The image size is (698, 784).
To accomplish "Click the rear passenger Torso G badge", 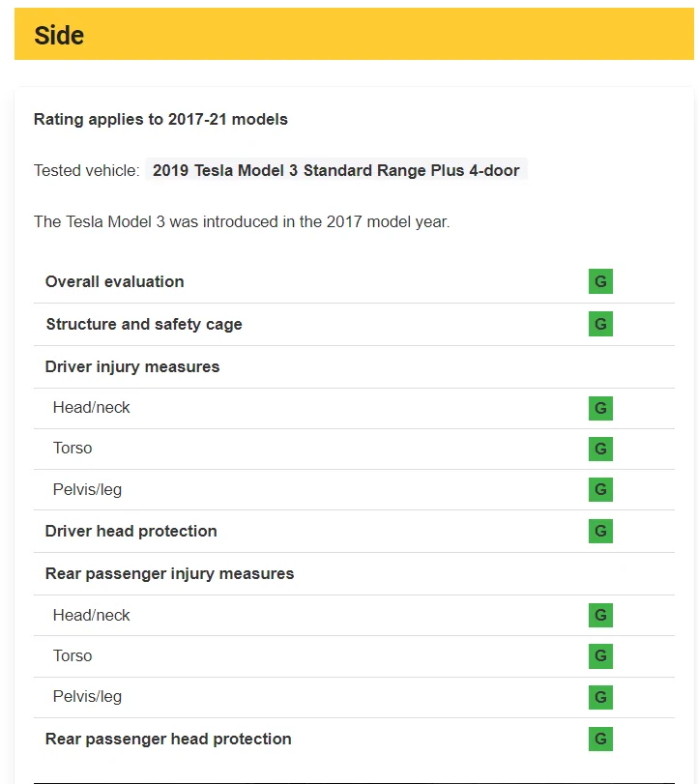I will [600, 656].
